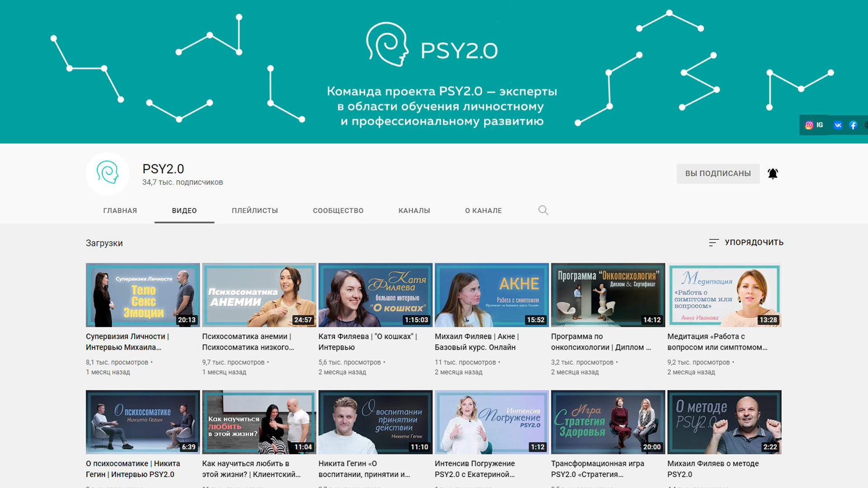The image size is (868, 488).
Task: Open the Instagram IG banner link
Action: (814, 125)
